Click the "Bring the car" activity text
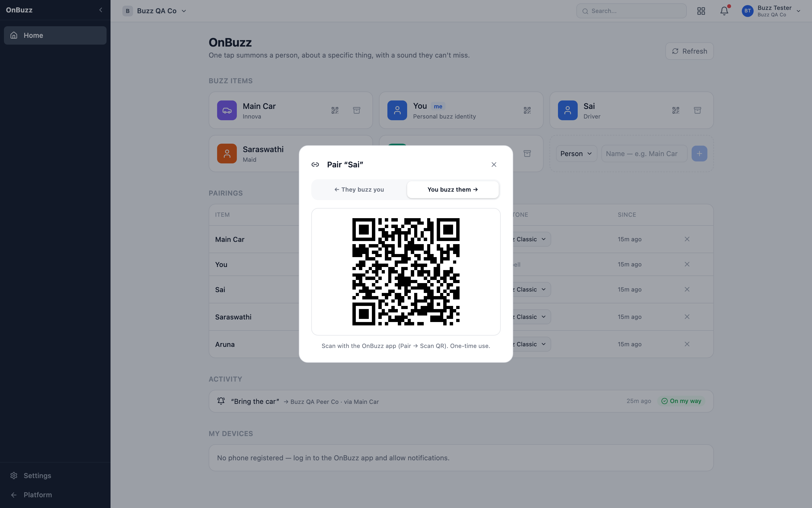Screen dimensions: 812x508 [255, 401]
